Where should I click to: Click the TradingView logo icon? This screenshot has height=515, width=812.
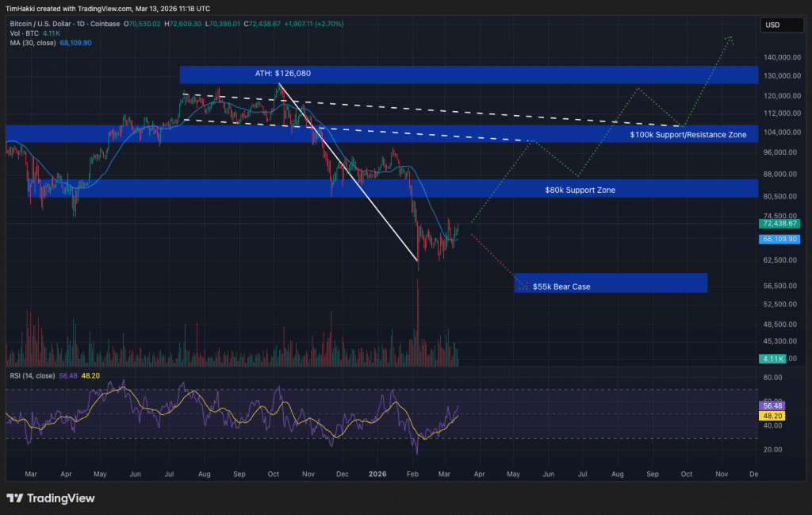click(14, 498)
